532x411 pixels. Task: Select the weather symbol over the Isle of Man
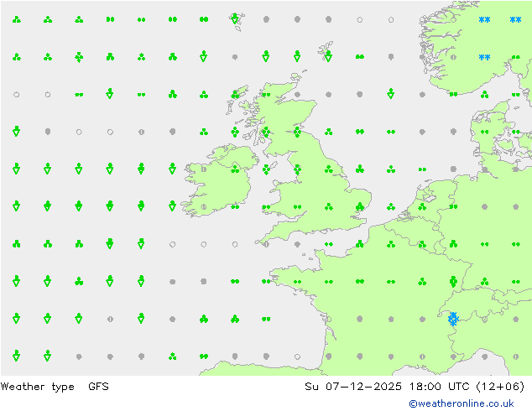(x=266, y=169)
